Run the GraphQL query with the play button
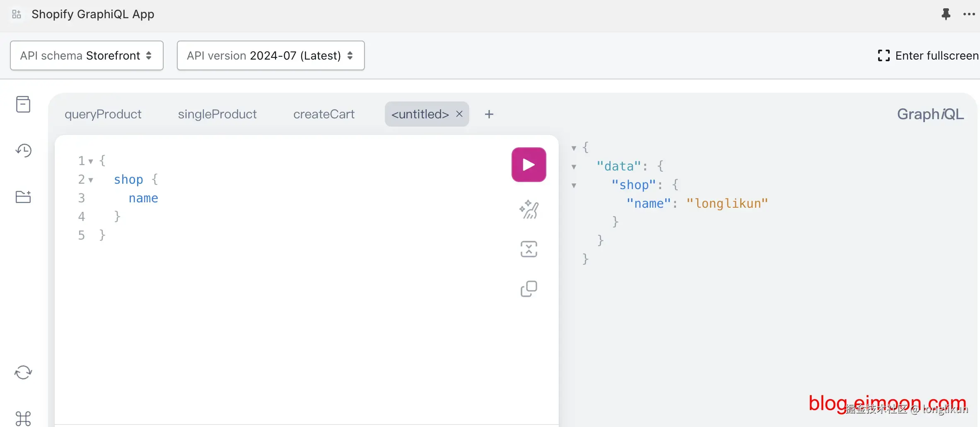Screen dimensions: 980x427 pos(529,165)
